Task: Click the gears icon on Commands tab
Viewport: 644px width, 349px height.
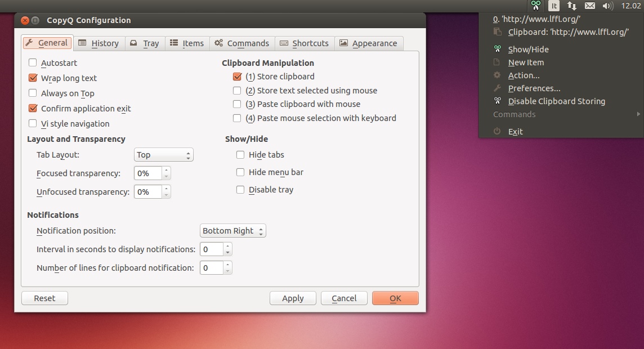Action: 218,43
